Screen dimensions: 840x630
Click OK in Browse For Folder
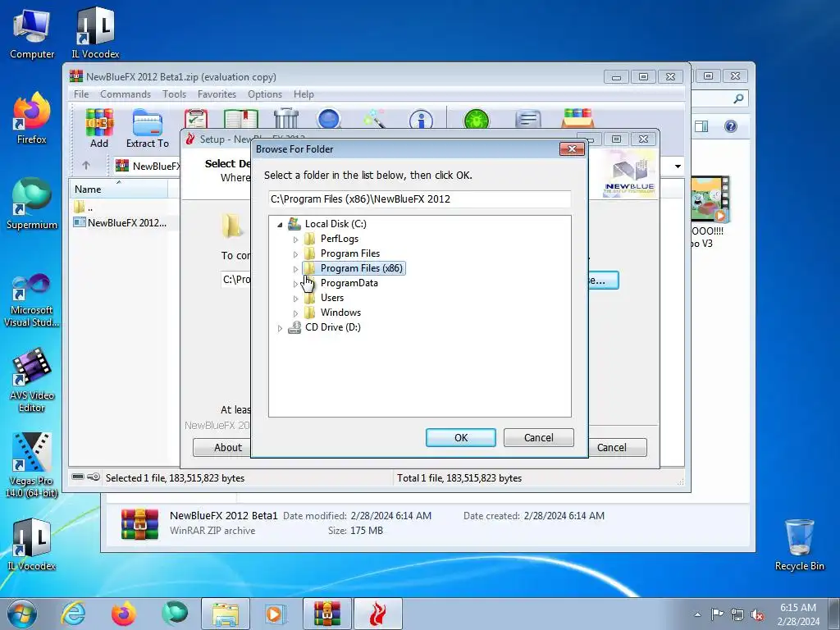coord(461,438)
